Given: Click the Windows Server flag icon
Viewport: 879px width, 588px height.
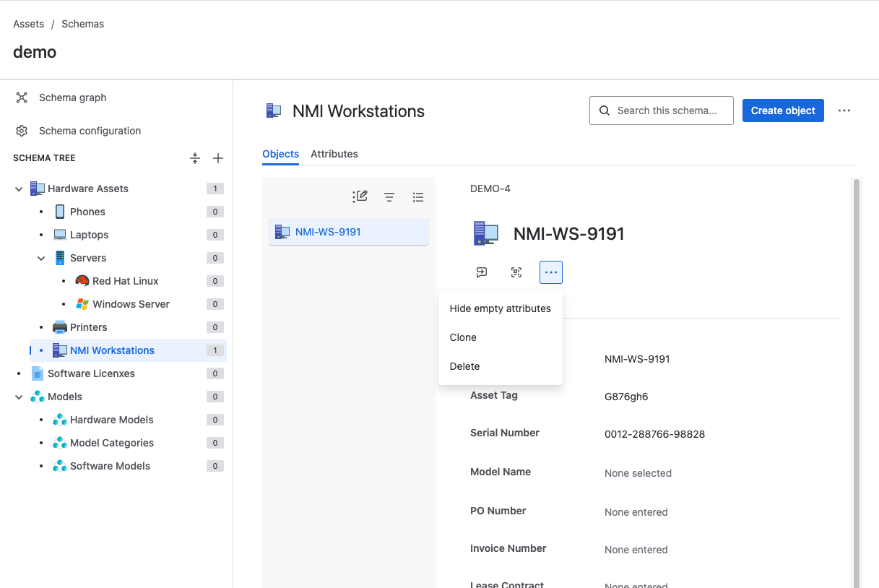Looking at the screenshot, I should 82,304.
